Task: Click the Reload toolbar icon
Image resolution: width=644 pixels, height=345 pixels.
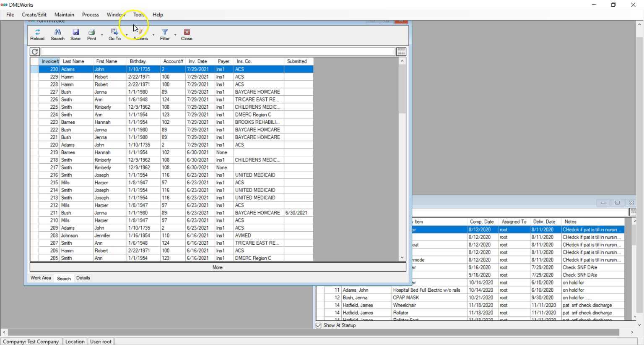Action: 37,32
